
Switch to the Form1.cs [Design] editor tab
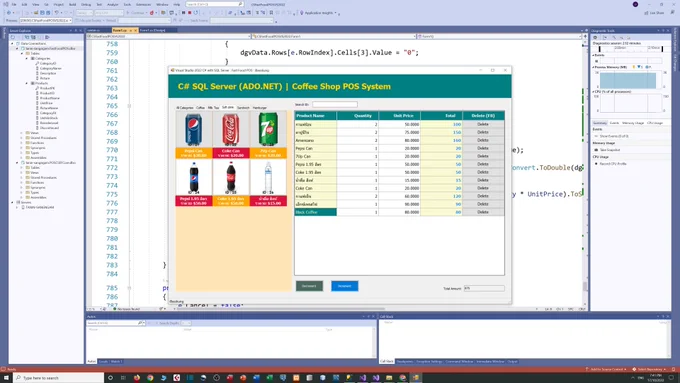pos(153,30)
